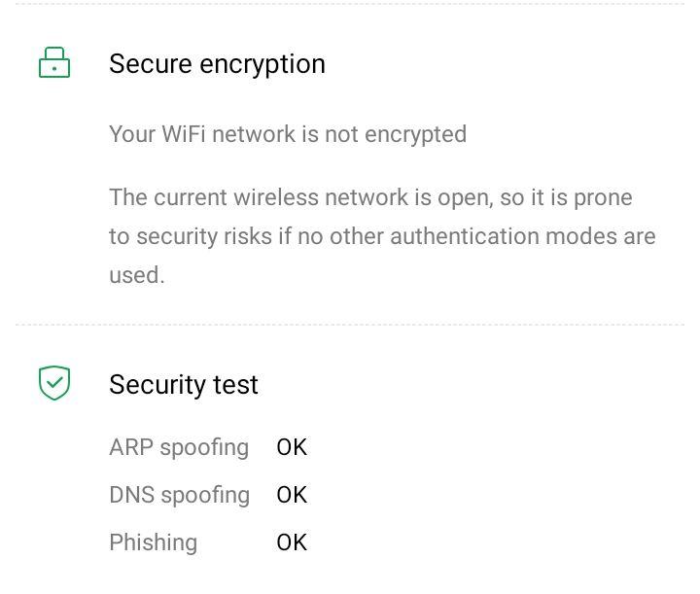Click the final word "used."
The width and height of the screenshot is (700, 594).
tap(137, 275)
